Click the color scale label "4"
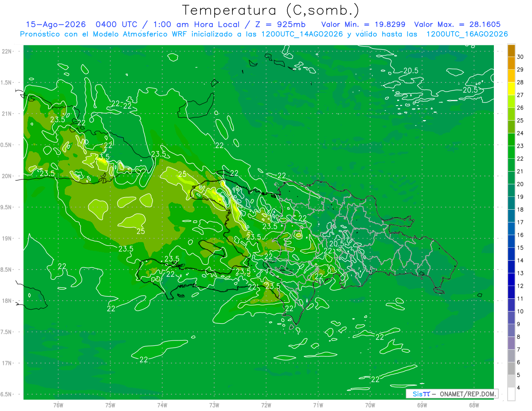Screen dimensions: 532x411 coord(519,388)
